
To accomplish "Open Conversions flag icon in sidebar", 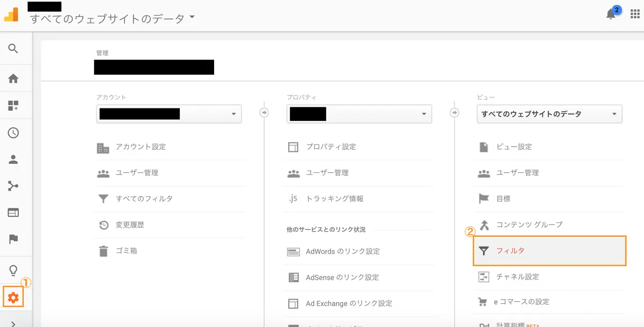I will tap(13, 239).
